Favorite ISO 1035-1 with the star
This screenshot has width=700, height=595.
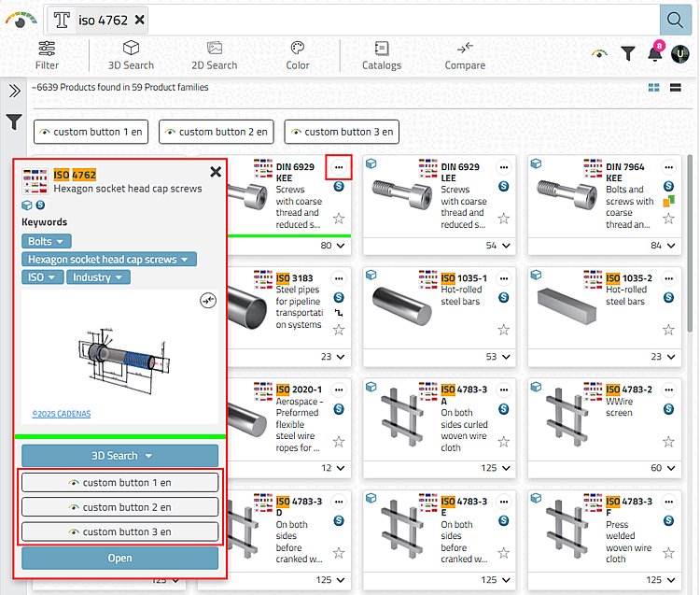[x=504, y=330]
